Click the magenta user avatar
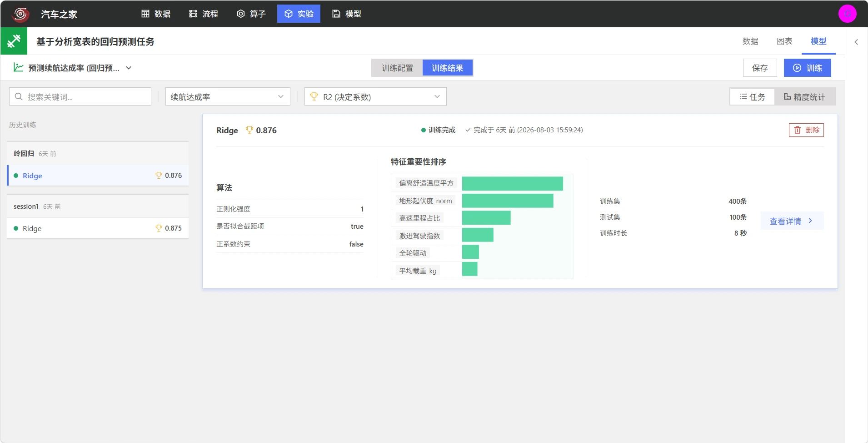 pos(847,14)
